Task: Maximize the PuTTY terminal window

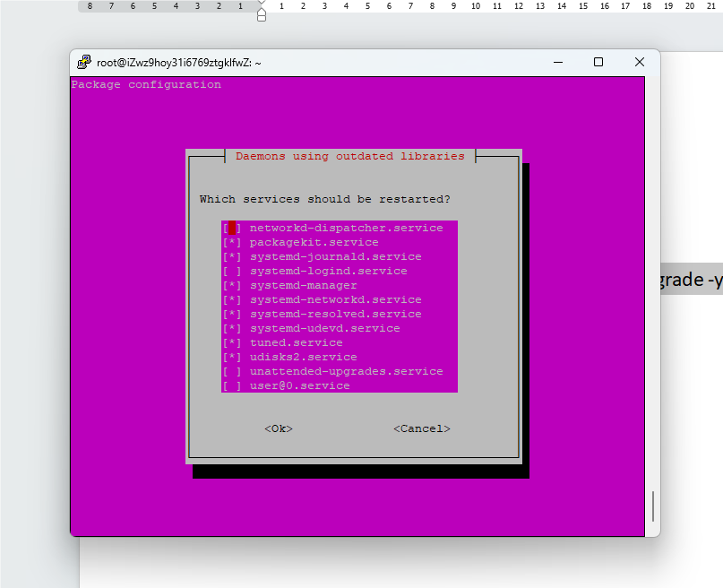Action: (598, 62)
